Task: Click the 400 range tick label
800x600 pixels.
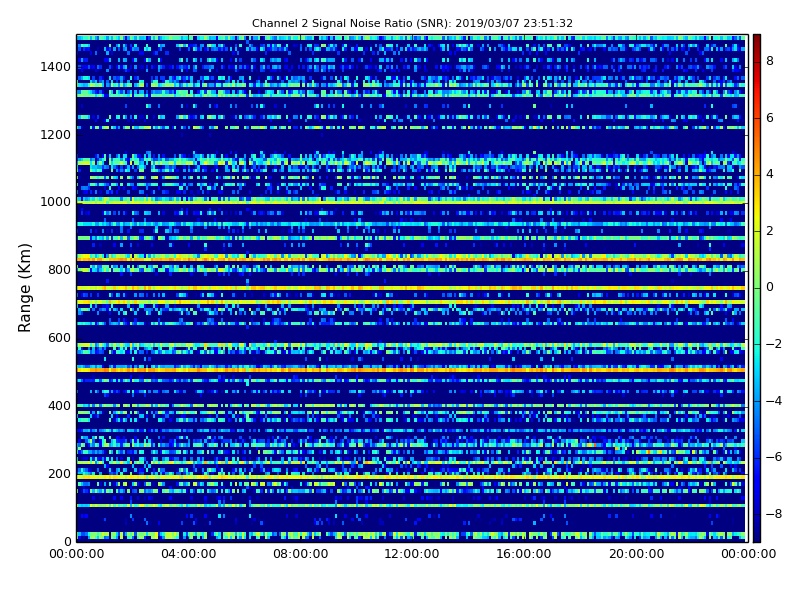Action: pyautogui.click(x=59, y=406)
